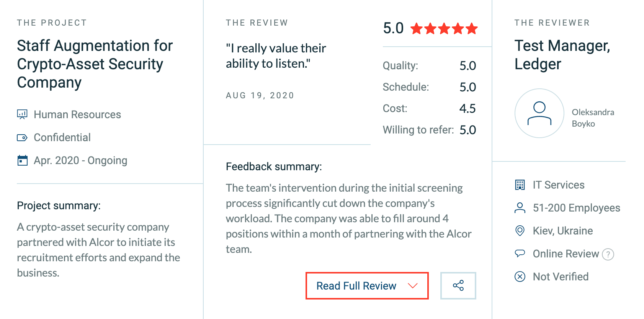The width and height of the screenshot is (644, 319).
Task: Click THE REVIEWER section header
Action: 552,22
